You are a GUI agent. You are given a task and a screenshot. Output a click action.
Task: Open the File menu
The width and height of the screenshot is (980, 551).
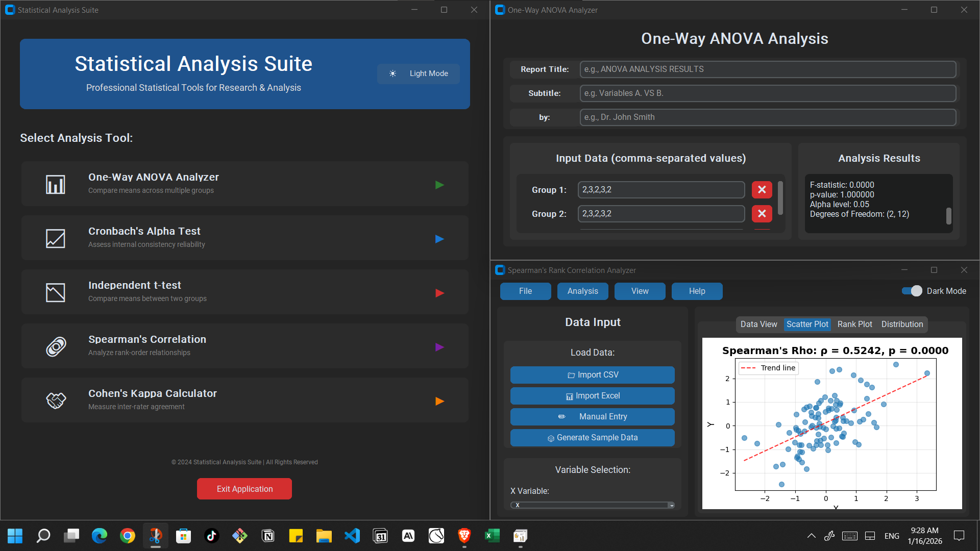[525, 291]
